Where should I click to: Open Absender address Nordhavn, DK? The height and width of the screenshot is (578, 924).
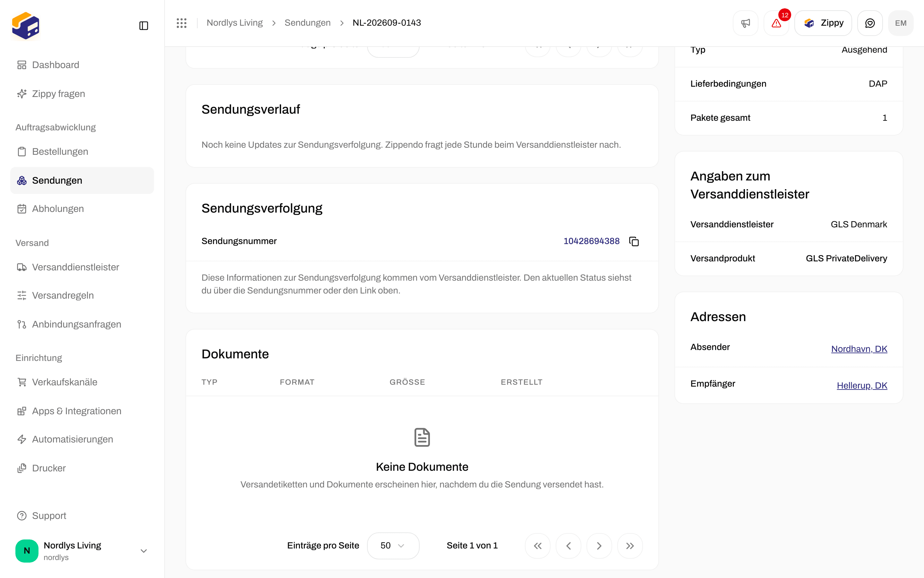[x=859, y=349]
